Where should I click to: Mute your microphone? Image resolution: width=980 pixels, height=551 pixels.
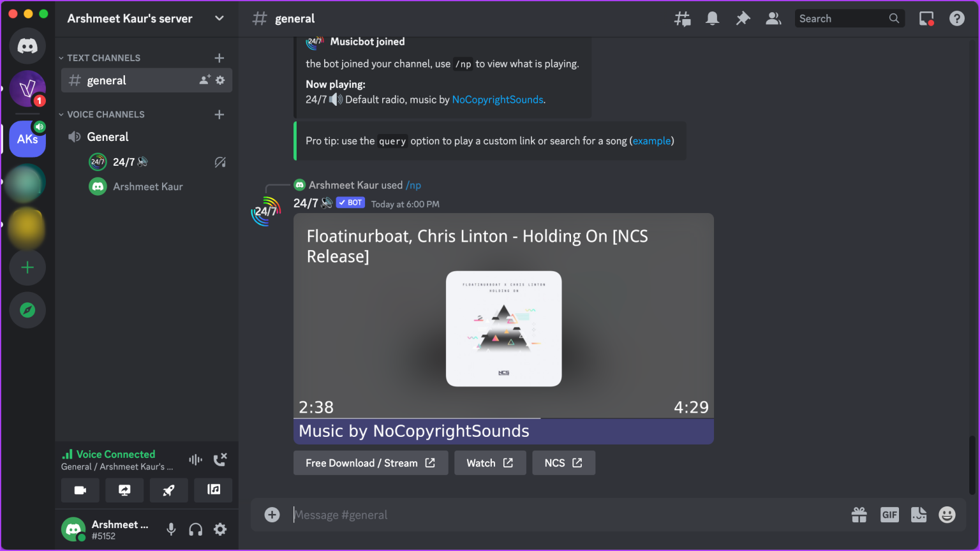pos(170,529)
